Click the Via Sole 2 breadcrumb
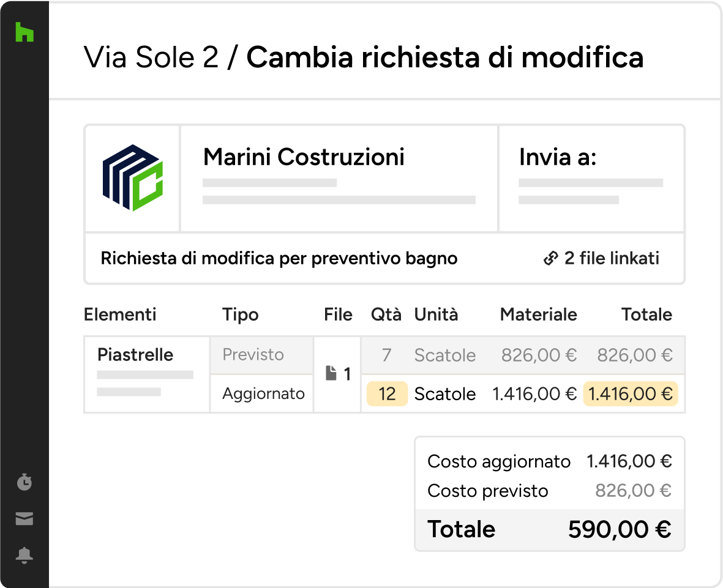This screenshot has height=588, width=723. coord(151,58)
